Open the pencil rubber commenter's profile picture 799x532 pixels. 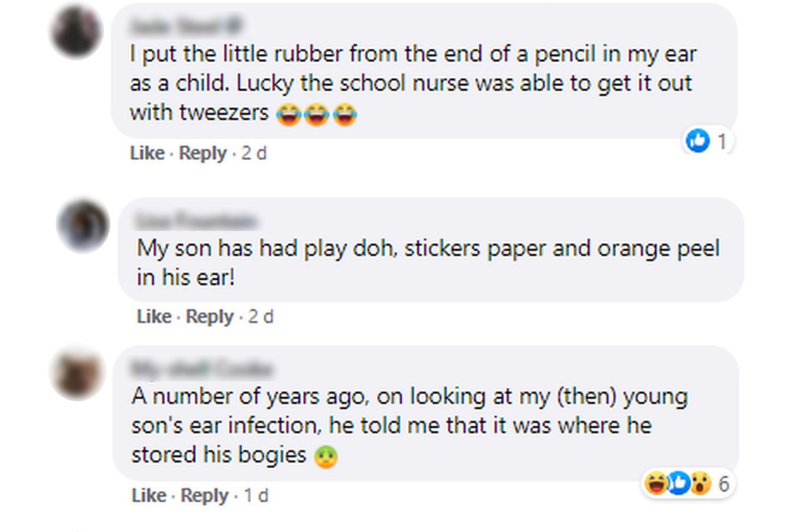pos(77,30)
